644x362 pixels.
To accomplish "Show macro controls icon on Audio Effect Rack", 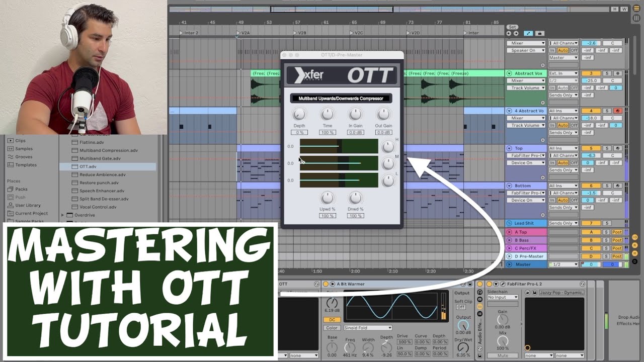I will (x=479, y=292).
